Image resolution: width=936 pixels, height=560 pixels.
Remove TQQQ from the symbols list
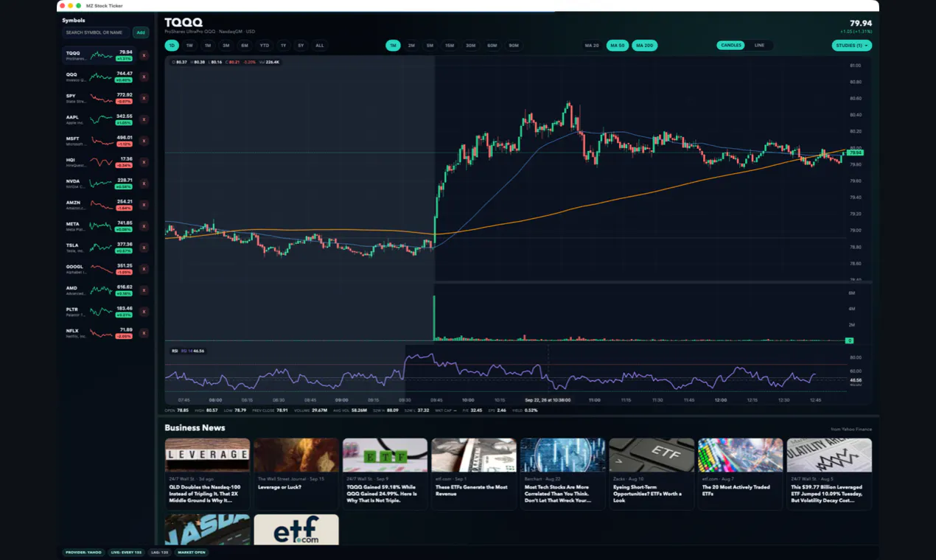tap(144, 55)
